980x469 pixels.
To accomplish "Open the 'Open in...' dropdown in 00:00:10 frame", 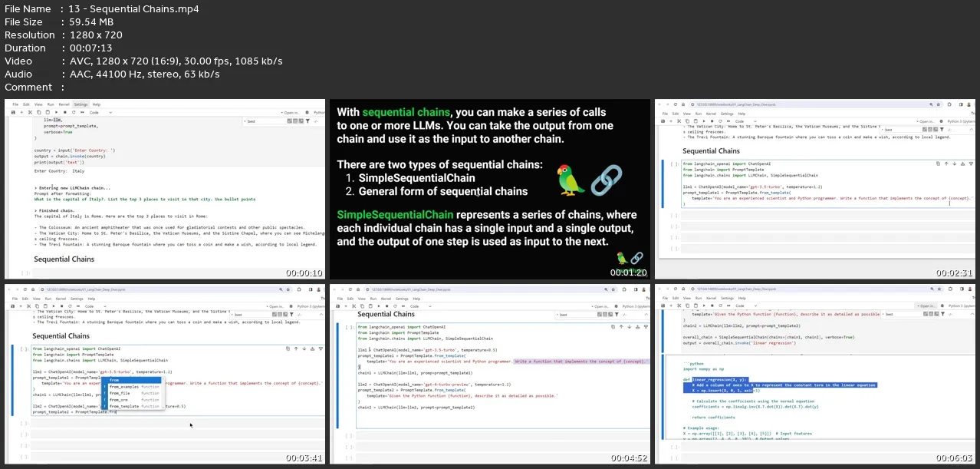I will point(292,113).
